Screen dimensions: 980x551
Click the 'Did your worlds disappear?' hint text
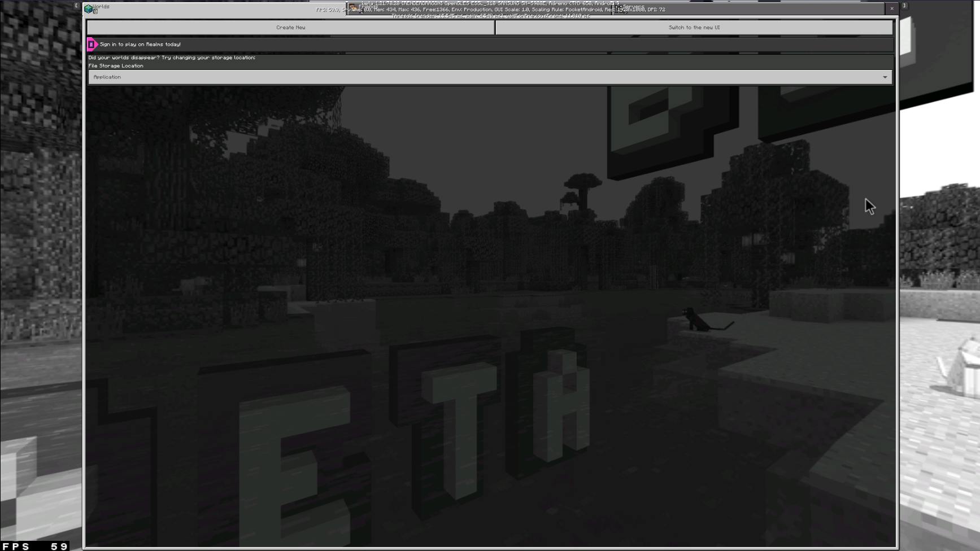tap(172, 58)
